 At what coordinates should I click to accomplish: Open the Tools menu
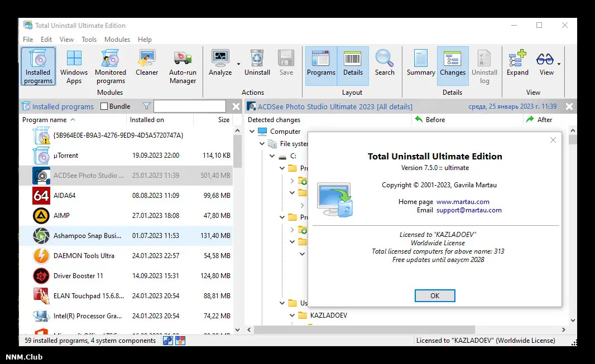(89, 40)
